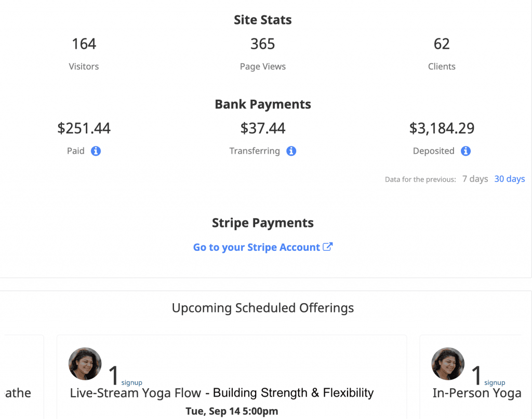Click the 164 Visitors stat
Screen dimensions: 532x419
tap(84, 53)
